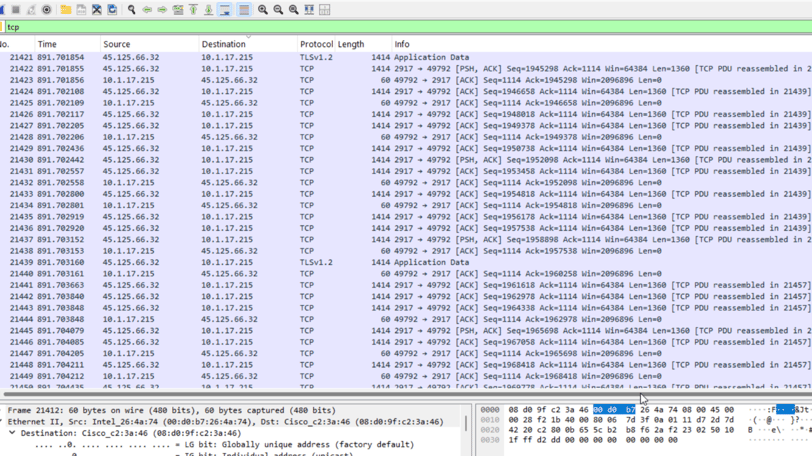812x456 pixels.
Task: Zoom in packet list text
Action: (263, 9)
